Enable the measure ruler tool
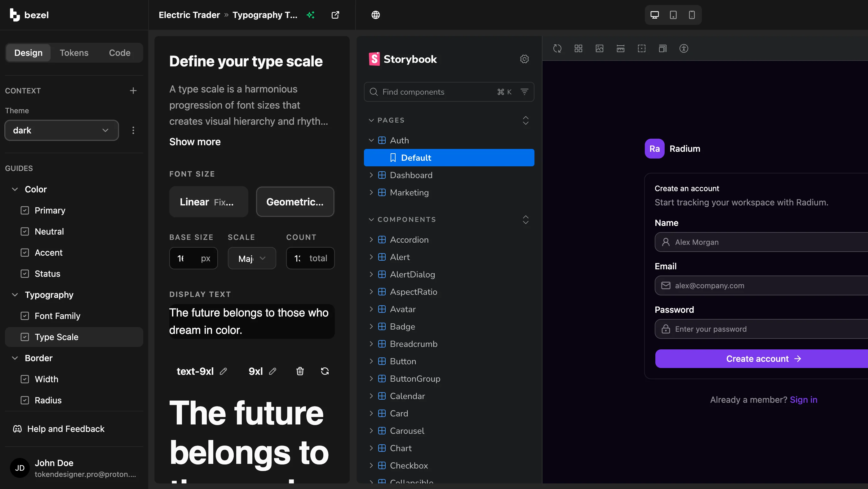The height and width of the screenshot is (489, 868). coord(620,49)
